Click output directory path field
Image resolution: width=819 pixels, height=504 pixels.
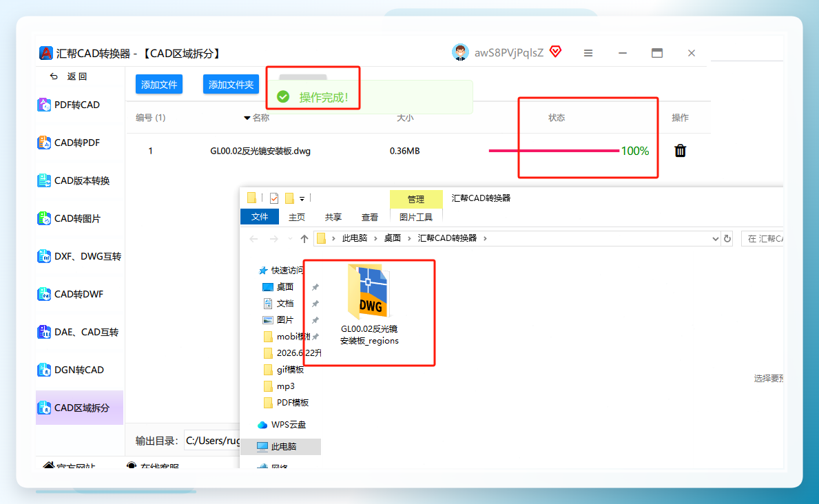(x=212, y=441)
